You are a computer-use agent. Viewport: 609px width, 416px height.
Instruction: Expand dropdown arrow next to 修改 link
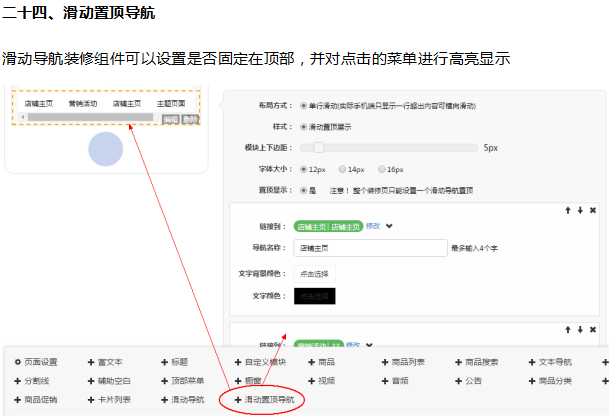(x=390, y=226)
